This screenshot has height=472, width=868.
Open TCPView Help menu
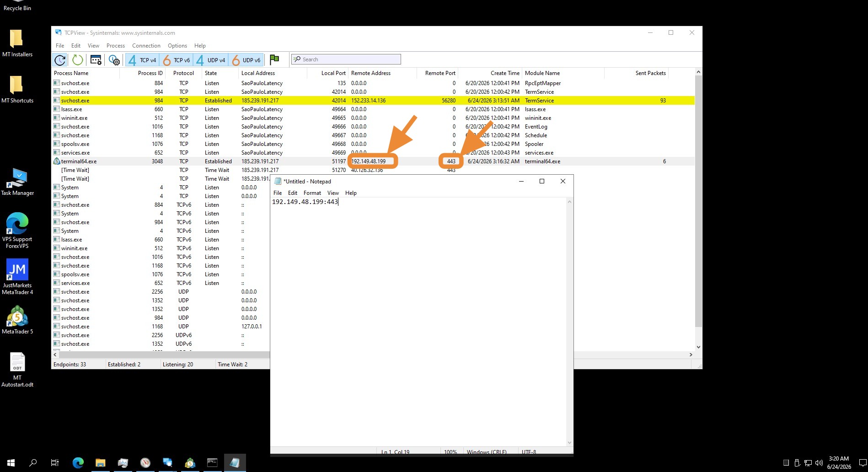[x=200, y=46]
